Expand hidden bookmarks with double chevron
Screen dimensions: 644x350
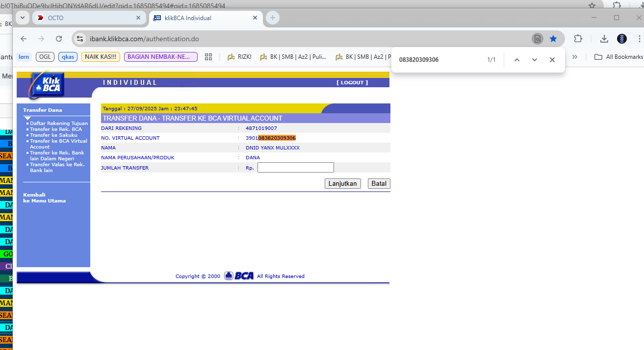point(575,57)
